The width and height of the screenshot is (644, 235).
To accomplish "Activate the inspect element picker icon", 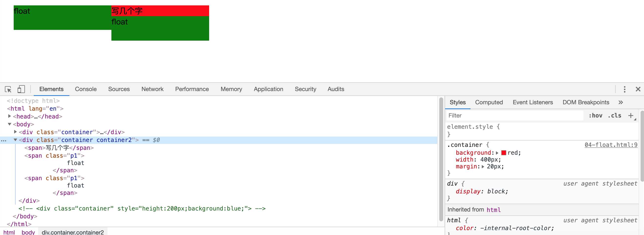I will pos(8,89).
